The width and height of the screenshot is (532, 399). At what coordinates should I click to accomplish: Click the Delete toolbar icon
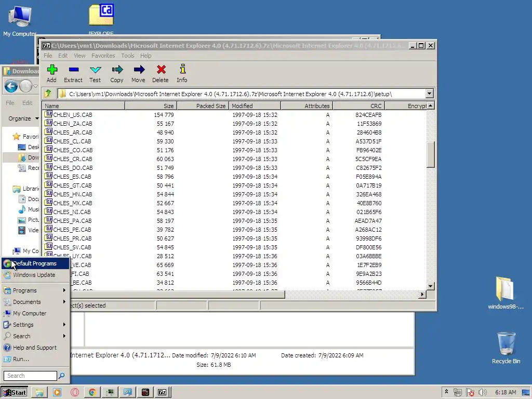[161, 74]
